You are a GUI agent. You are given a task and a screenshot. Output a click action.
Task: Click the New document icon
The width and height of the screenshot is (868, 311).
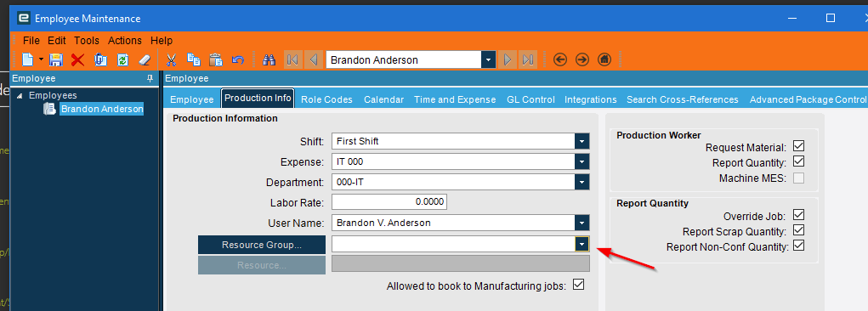pyautogui.click(x=28, y=59)
